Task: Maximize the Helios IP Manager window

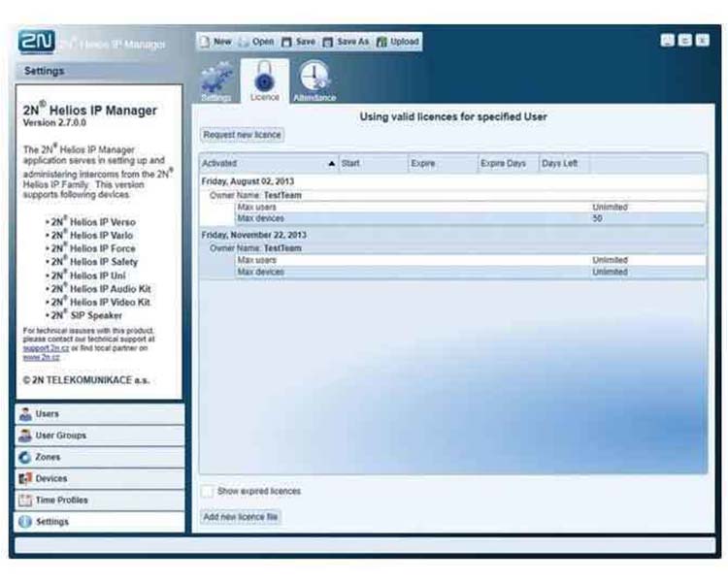Action: (685, 41)
